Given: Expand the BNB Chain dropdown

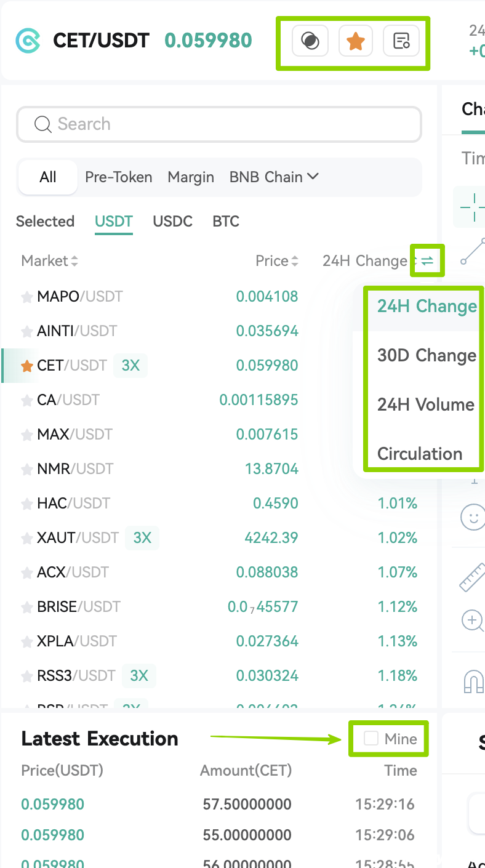Looking at the screenshot, I should click(274, 177).
